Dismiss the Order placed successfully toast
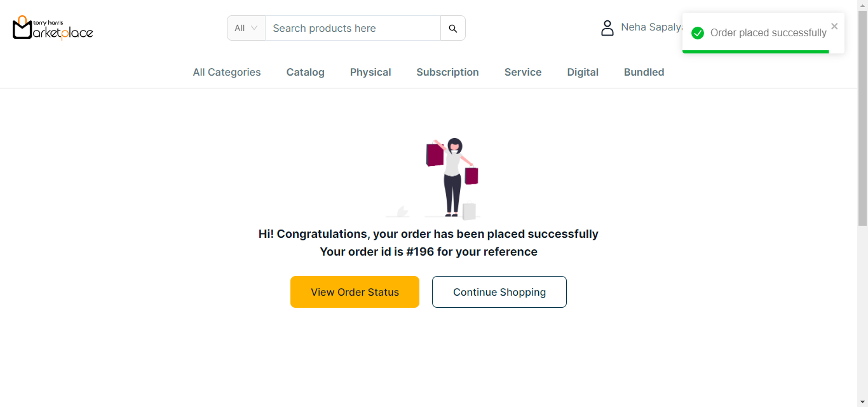This screenshot has height=407, width=868. point(834,26)
